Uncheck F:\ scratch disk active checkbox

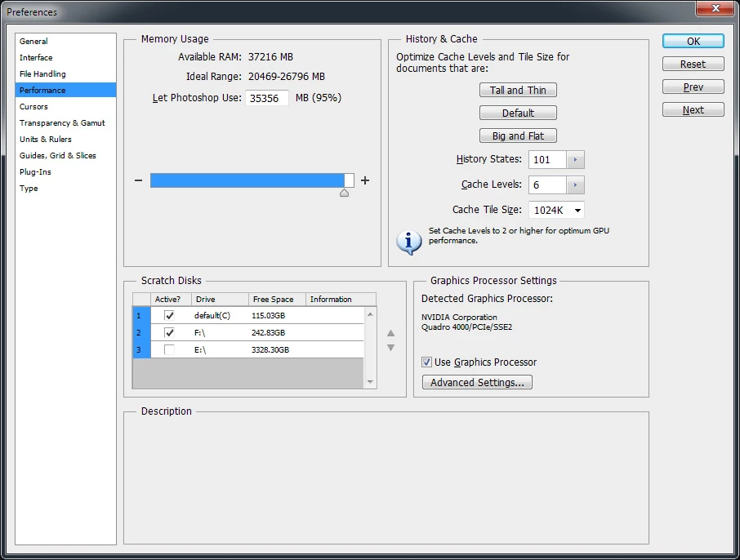(x=169, y=332)
